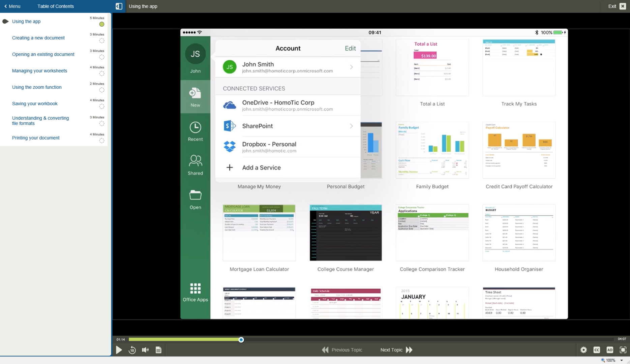Screen dimensions: 630x364
Task: Open the player settings gear icon
Action: click(583, 350)
